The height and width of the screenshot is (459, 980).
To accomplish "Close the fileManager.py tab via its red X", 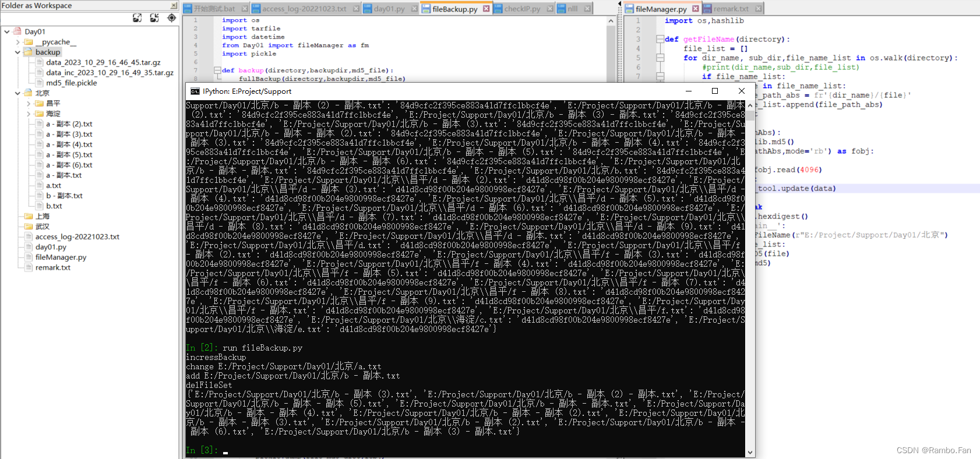I will tap(695, 9).
